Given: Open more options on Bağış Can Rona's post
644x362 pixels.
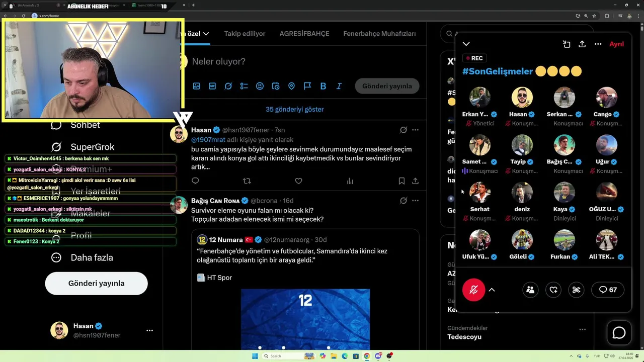Looking at the screenshot, I should click(x=415, y=201).
